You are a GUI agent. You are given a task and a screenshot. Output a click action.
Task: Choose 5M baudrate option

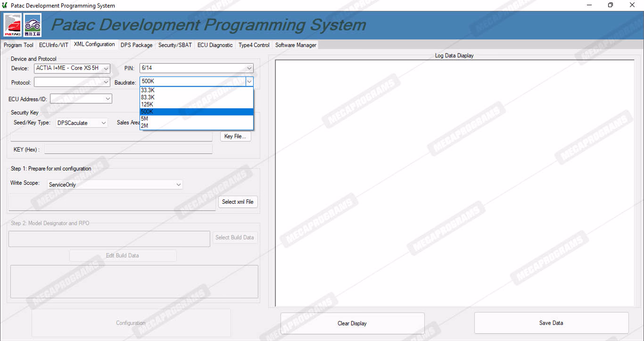coord(197,119)
